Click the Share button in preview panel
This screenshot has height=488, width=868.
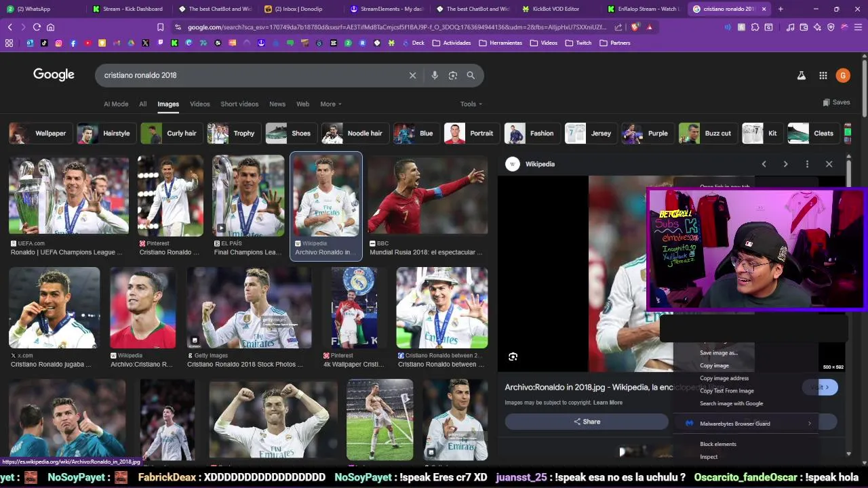click(x=587, y=422)
